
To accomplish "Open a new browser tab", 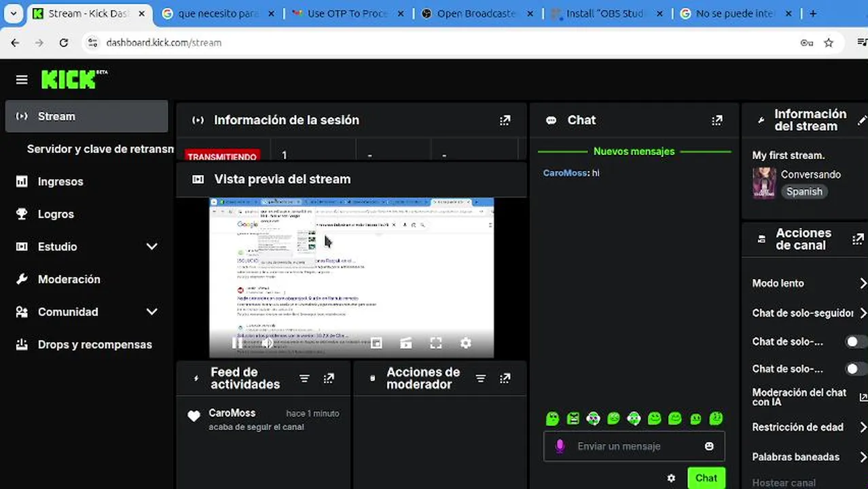I will pyautogui.click(x=813, y=14).
